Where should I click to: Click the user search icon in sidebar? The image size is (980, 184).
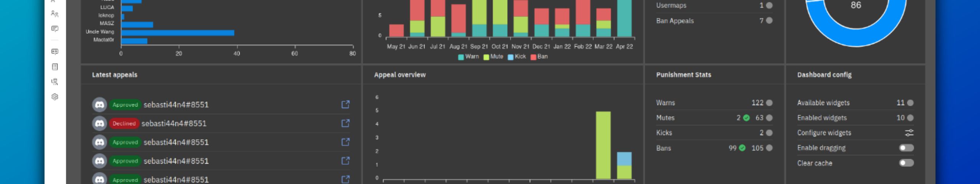(54, 82)
